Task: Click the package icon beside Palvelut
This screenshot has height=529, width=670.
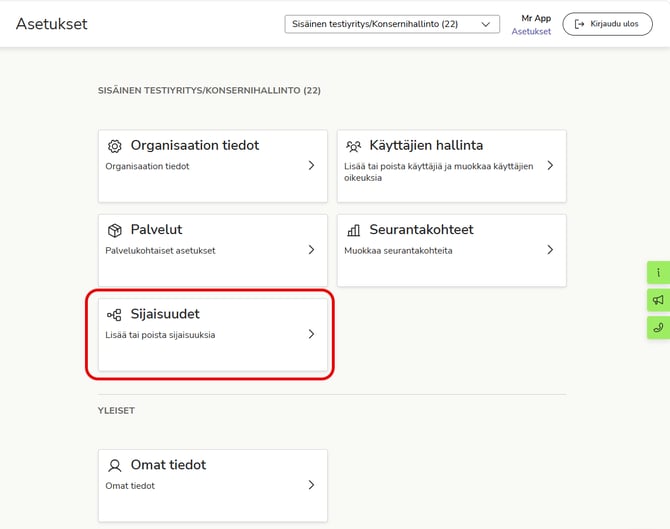Action: (115, 230)
